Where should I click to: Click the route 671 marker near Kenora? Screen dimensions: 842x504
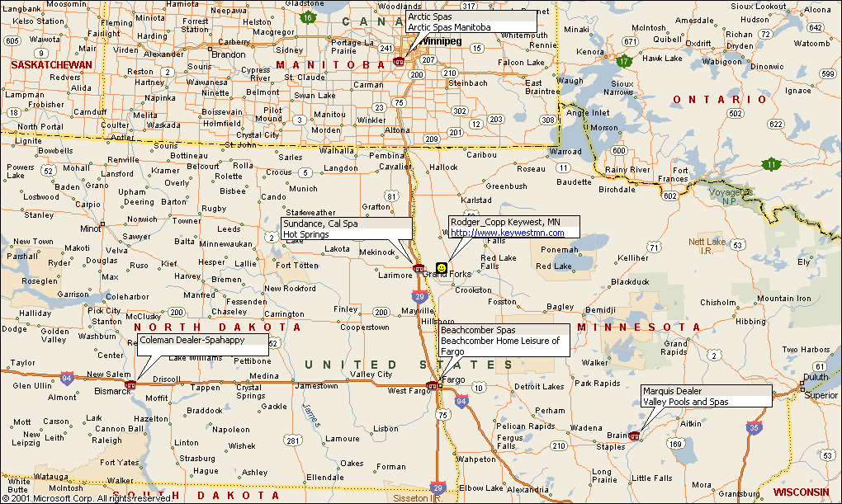point(631,42)
